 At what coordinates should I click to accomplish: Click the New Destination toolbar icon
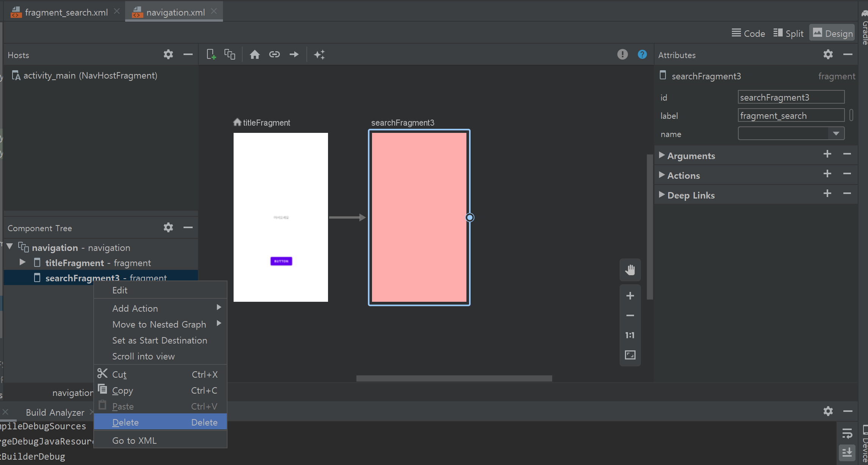[x=211, y=55]
